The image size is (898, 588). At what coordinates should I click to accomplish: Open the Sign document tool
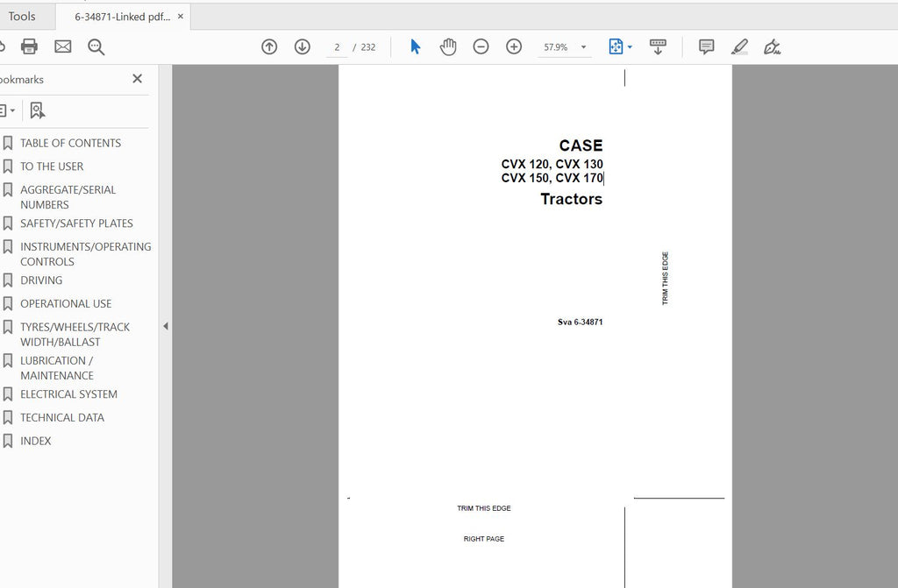tap(772, 47)
